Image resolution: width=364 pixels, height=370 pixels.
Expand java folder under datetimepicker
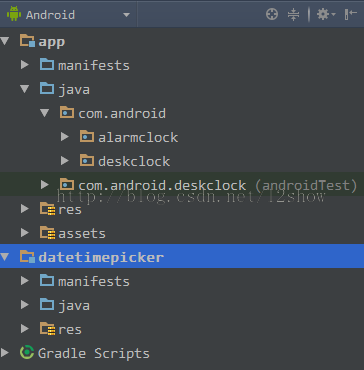24,305
